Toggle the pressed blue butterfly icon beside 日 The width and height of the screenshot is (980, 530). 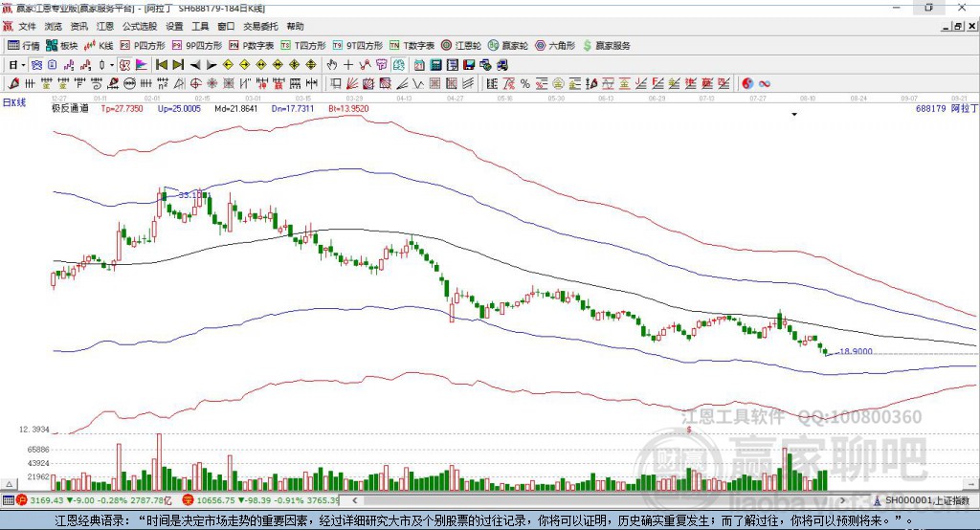(x=36, y=65)
